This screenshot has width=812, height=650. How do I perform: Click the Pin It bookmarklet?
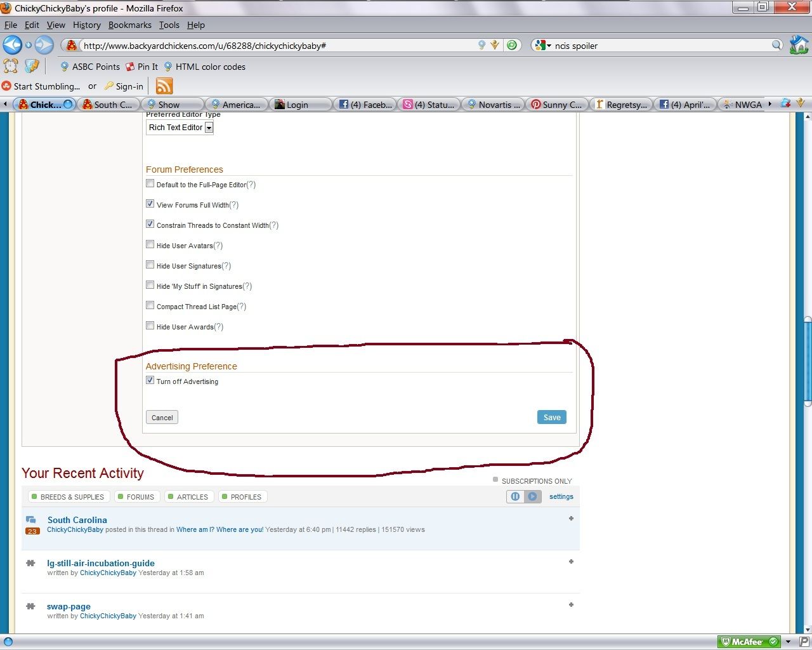(142, 67)
